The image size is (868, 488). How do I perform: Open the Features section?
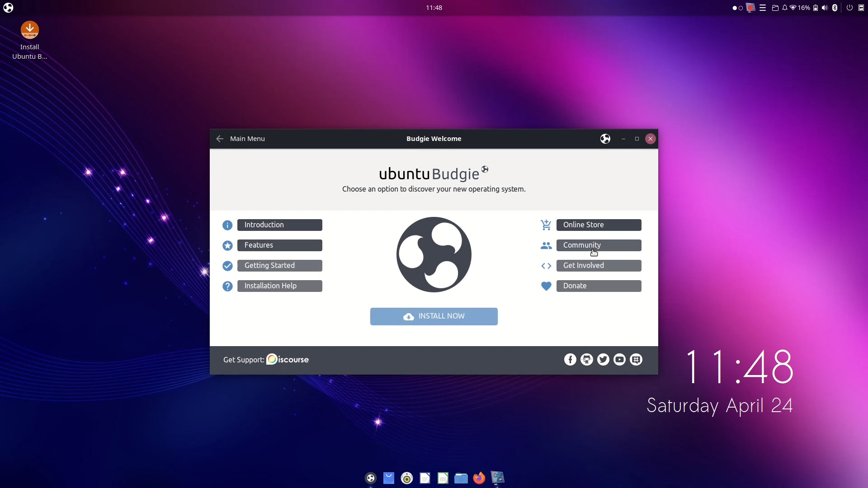tap(279, 245)
